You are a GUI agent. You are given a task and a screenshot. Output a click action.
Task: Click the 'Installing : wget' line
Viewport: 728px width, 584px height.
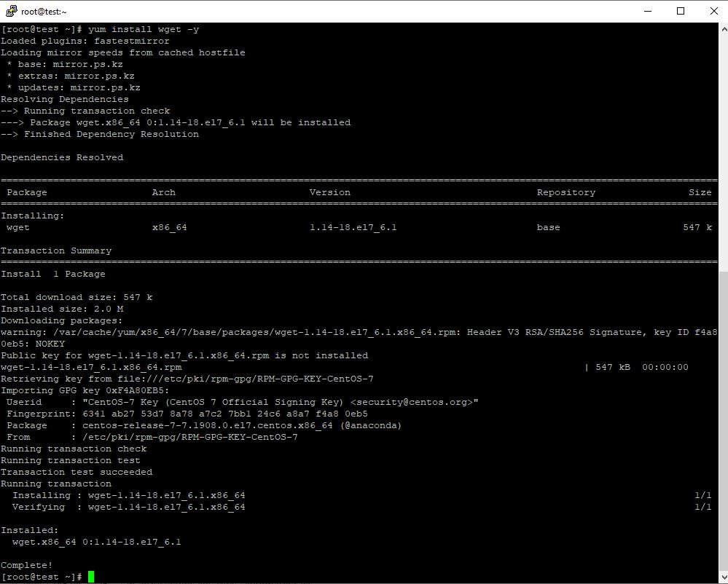point(128,495)
